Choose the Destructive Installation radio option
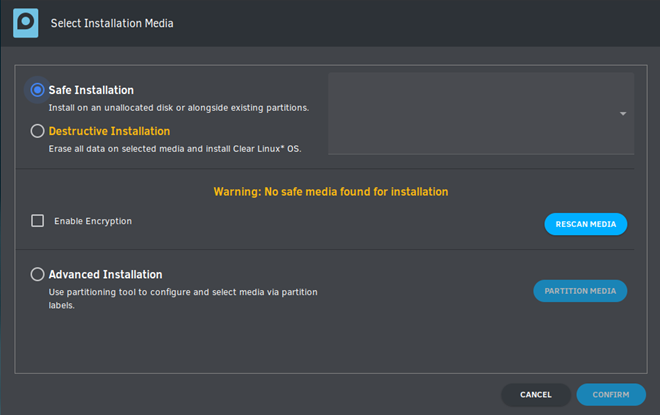This screenshot has height=415, width=660. coord(37,131)
